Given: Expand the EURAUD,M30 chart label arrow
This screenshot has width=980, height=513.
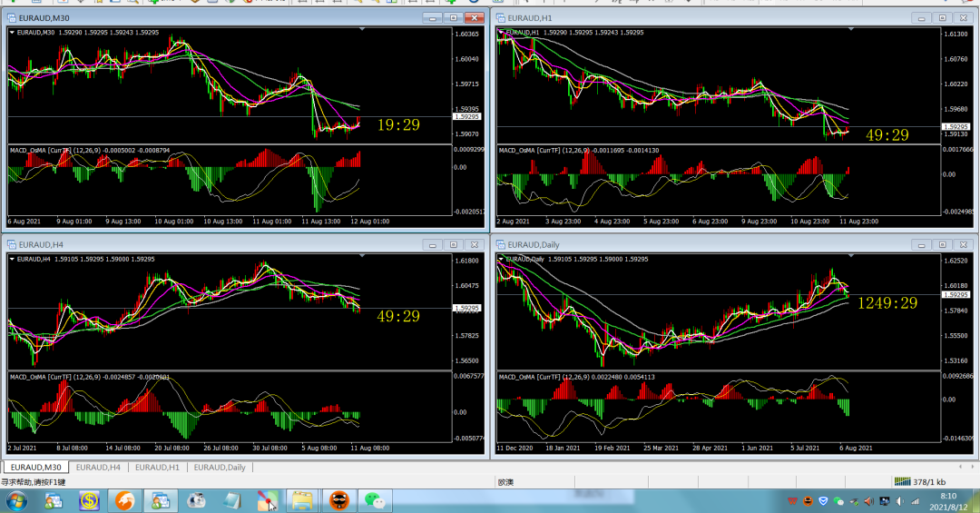Looking at the screenshot, I should (12, 32).
